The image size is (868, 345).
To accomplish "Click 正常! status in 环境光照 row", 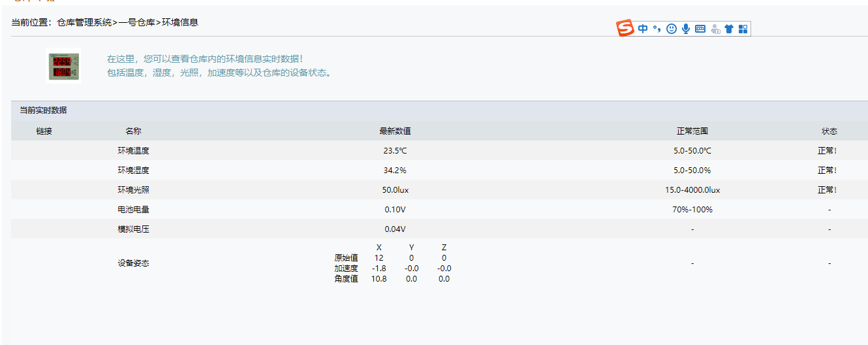I will (x=827, y=190).
